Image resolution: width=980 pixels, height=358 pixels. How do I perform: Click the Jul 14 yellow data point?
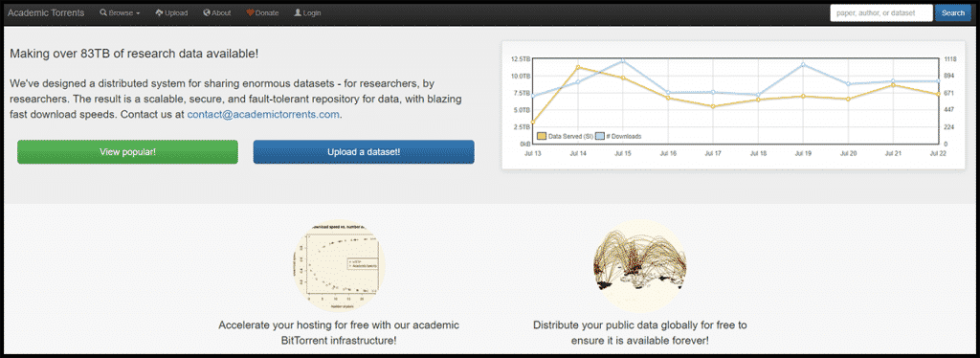pos(578,67)
